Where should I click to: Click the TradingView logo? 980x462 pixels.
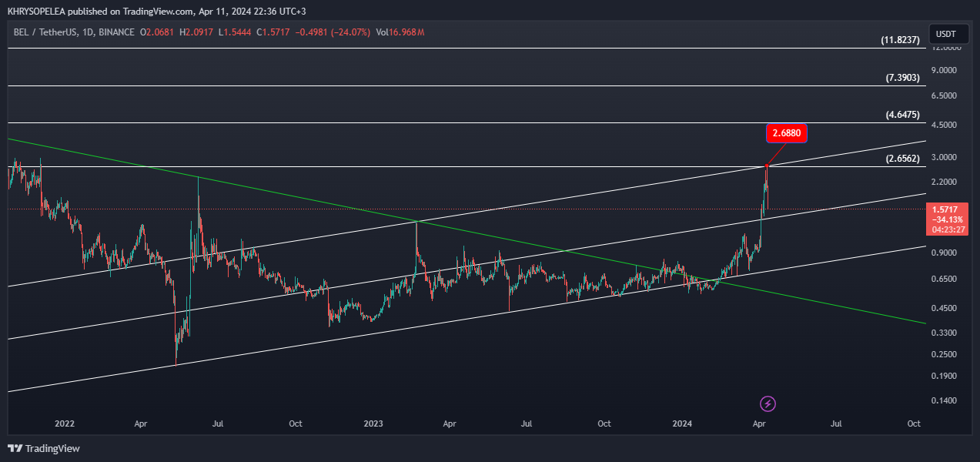pos(44,448)
